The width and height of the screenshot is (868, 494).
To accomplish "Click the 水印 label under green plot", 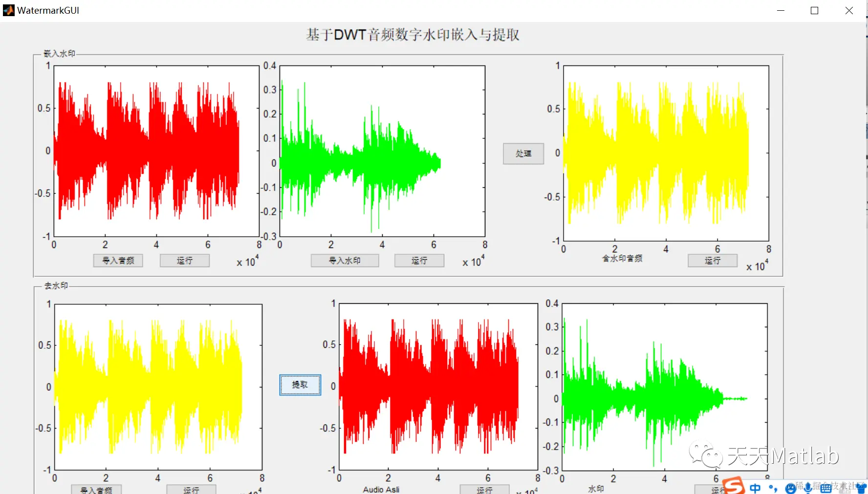I will click(596, 489).
